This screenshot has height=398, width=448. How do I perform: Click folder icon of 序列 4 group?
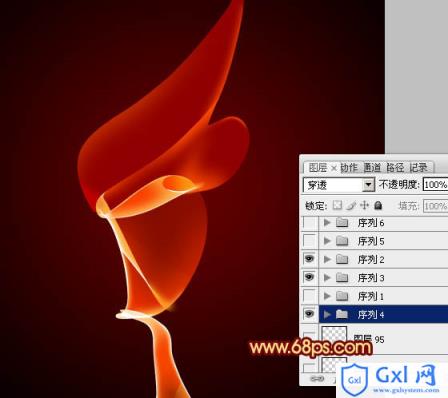pos(342,314)
